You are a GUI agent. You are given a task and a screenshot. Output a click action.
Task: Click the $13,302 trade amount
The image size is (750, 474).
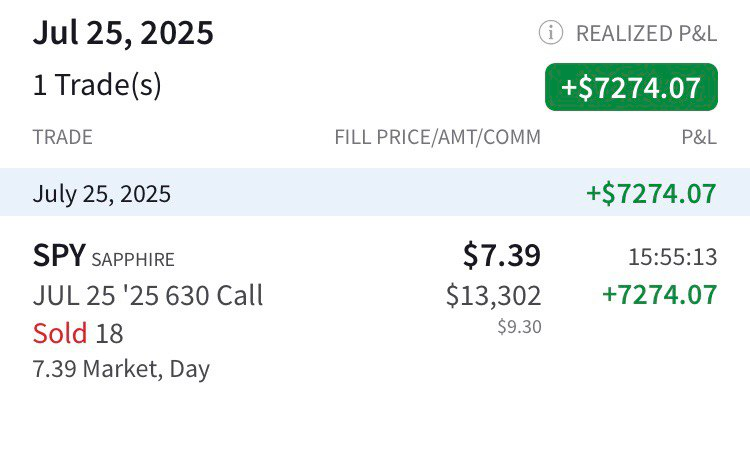coord(494,295)
